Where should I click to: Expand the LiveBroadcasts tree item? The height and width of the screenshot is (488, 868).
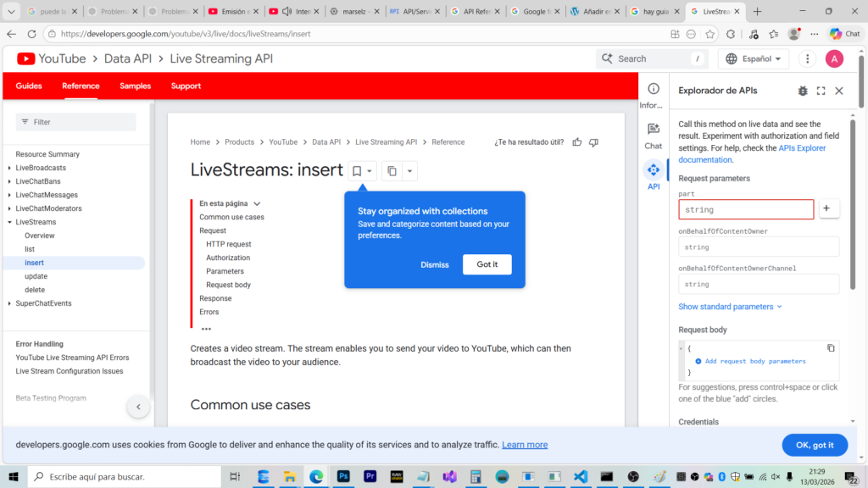point(9,168)
